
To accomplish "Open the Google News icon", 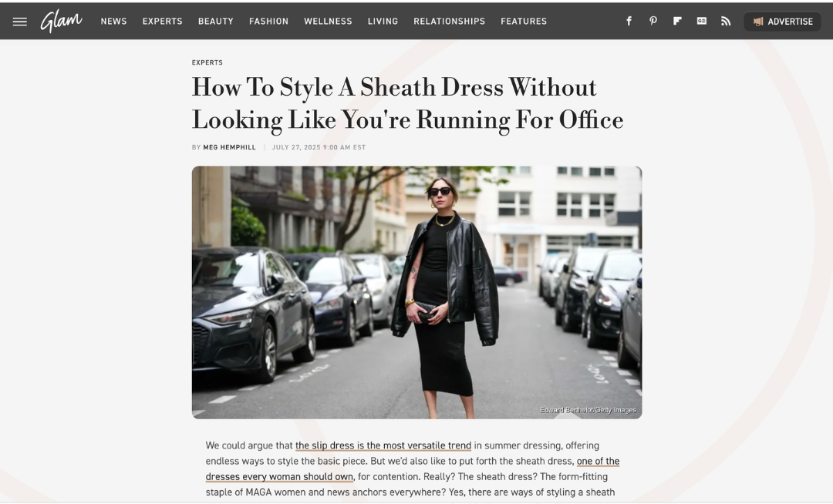I will point(702,22).
